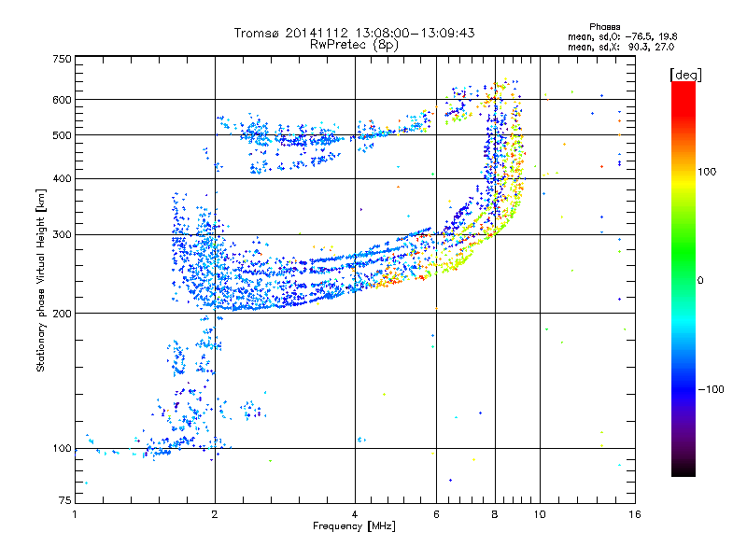Click colorbar tick label '100'

click(x=707, y=172)
